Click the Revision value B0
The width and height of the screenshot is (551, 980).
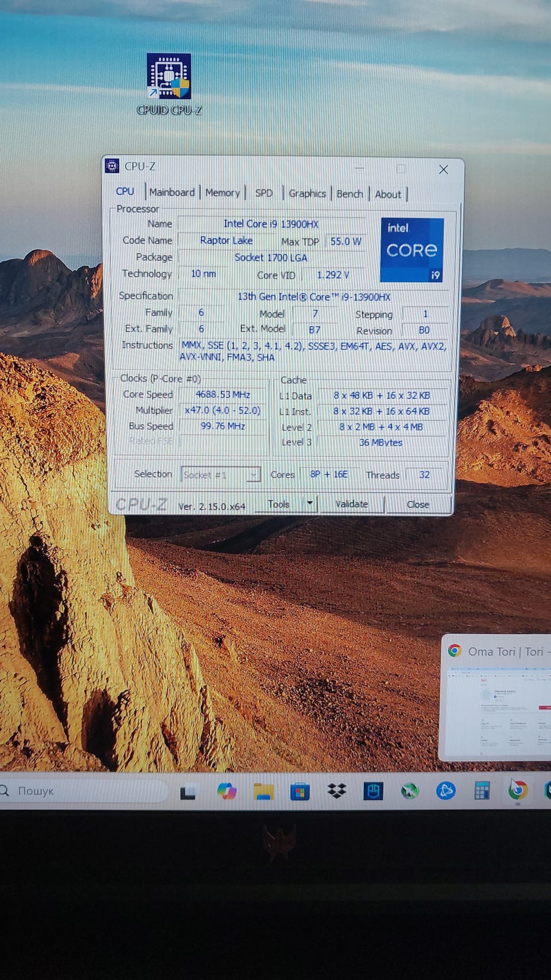tap(424, 331)
